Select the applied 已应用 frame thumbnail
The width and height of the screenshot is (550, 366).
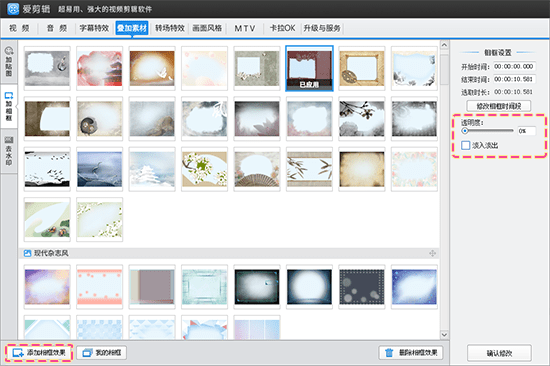[309, 68]
